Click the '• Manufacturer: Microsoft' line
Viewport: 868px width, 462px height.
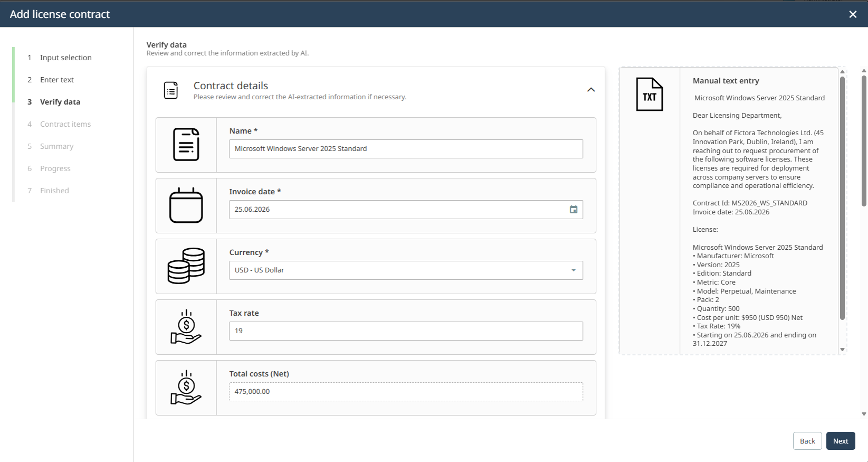733,256
